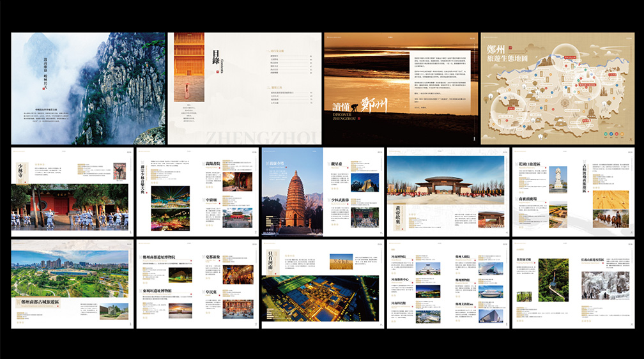
Task: Select the frozen waterfall photo
Action: click(x=606, y=286)
